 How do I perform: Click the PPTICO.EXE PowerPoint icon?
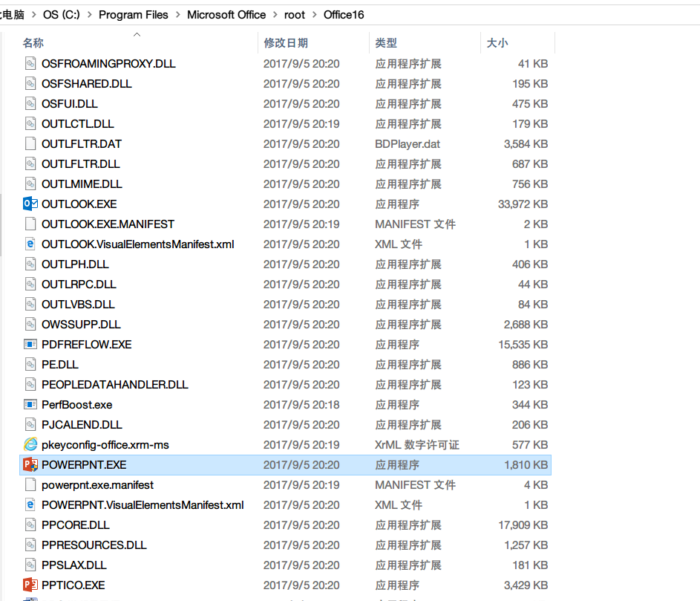[30, 585]
